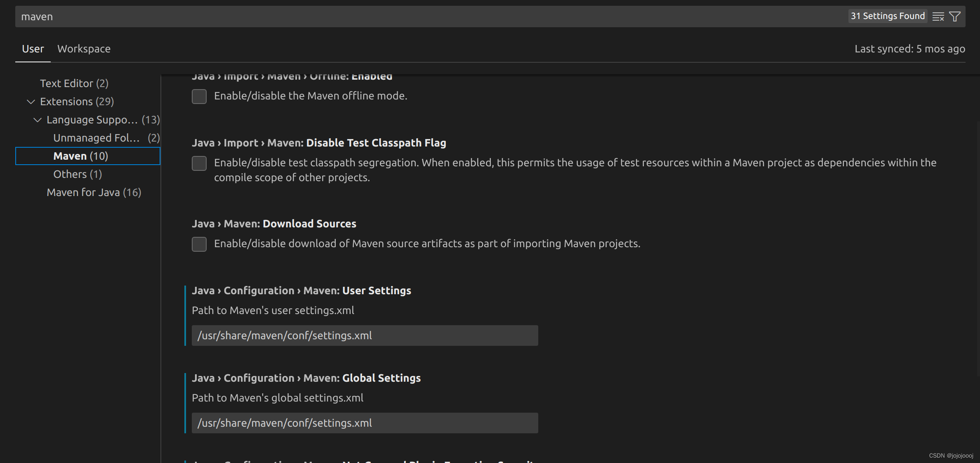Edit the Maven global settings.xml path

click(x=365, y=423)
